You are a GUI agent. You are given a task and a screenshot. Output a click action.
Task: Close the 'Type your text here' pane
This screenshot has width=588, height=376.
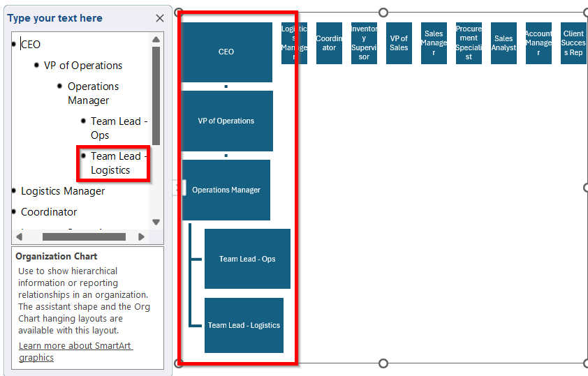160,18
